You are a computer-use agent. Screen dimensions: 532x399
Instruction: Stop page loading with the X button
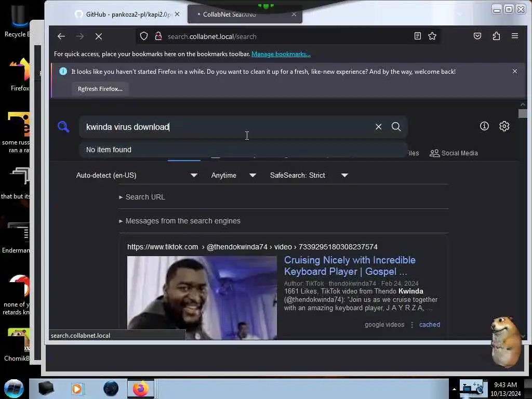point(99,36)
